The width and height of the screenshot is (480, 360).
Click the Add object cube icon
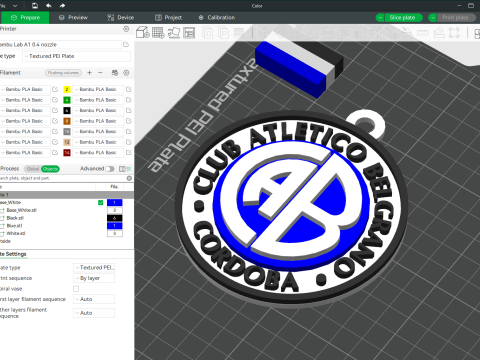click(x=142, y=32)
